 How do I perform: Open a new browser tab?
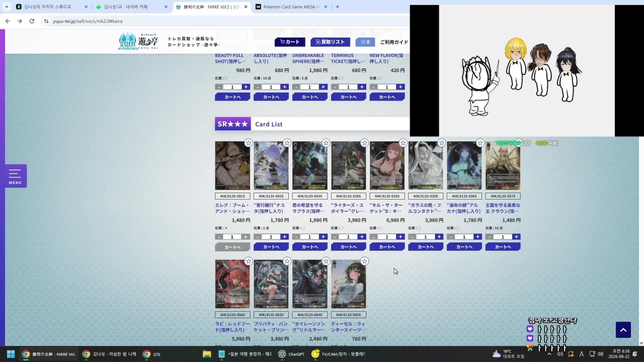pos(337,7)
